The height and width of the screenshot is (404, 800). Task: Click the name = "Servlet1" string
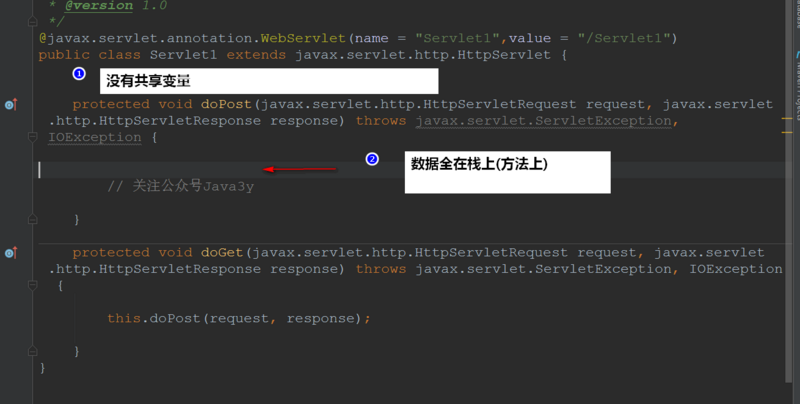coord(457,38)
